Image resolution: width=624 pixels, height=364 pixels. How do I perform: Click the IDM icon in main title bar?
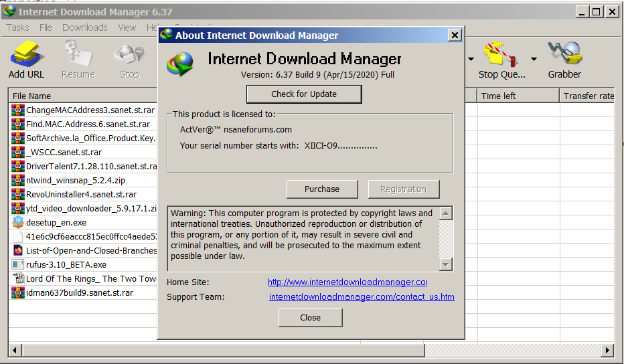9,11
